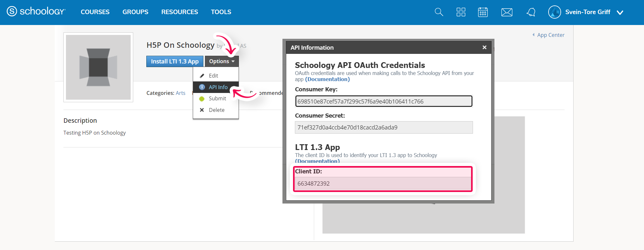The image size is (644, 250).
Task: Click the 'Consumer Key:' label
Action: coord(316,89)
